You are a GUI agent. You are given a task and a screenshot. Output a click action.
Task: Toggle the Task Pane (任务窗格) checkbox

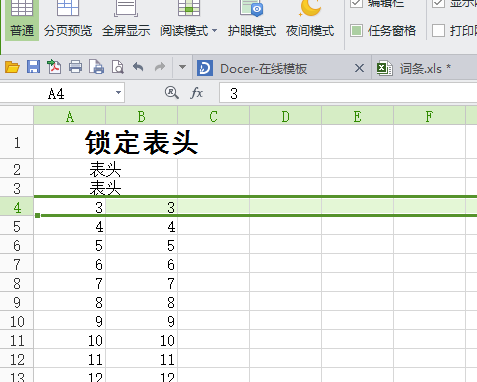pos(356,31)
